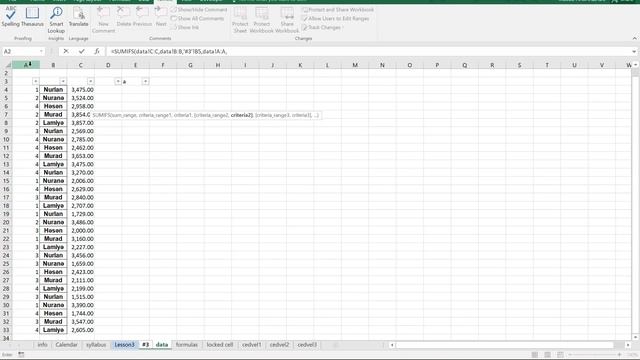Screen dimensions: 640x360
Task: Click Show/Hide Comment
Action: click(199, 9)
